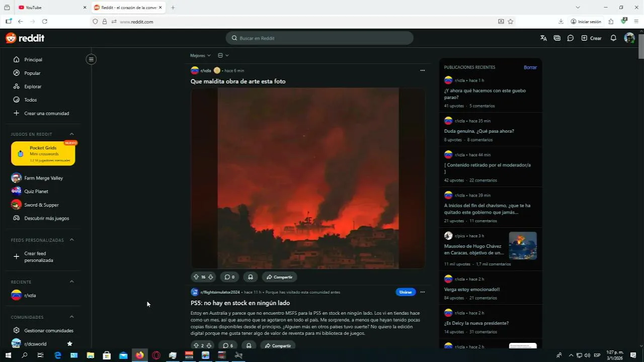Open the notifications bell
This screenshot has width=644, height=362.
coord(613,38)
